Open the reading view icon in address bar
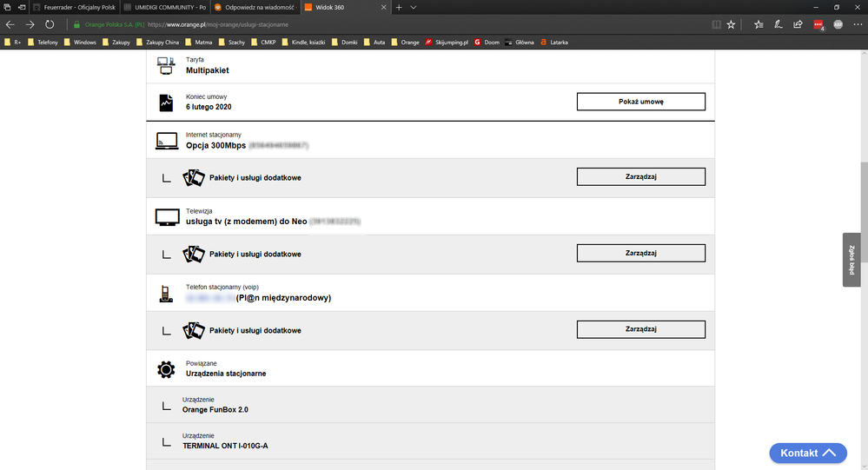868x470 pixels. 715,24
